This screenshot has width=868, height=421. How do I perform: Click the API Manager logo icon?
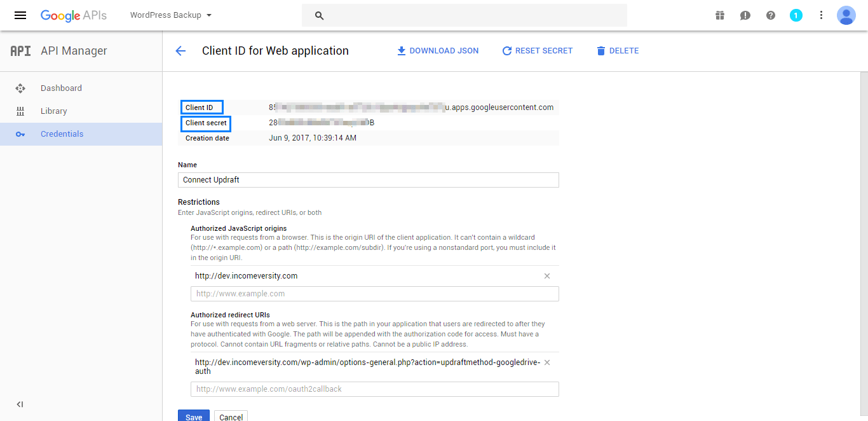pos(20,51)
